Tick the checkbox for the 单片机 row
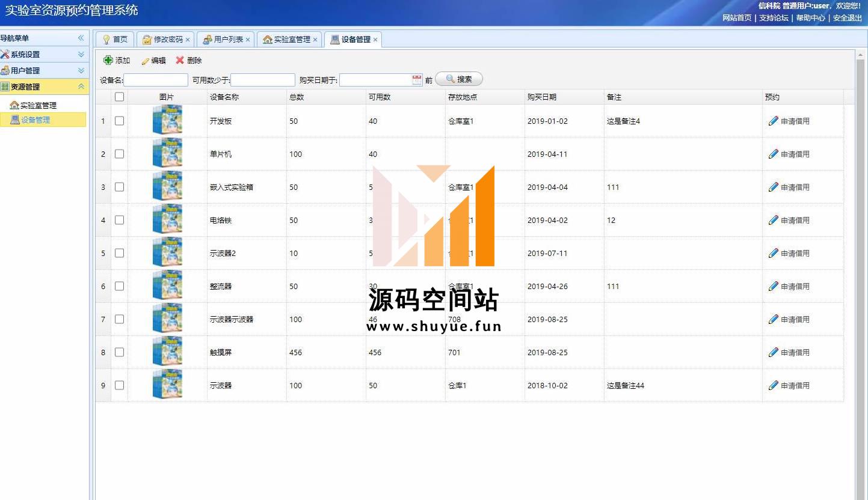This screenshot has height=500, width=868. (119, 154)
